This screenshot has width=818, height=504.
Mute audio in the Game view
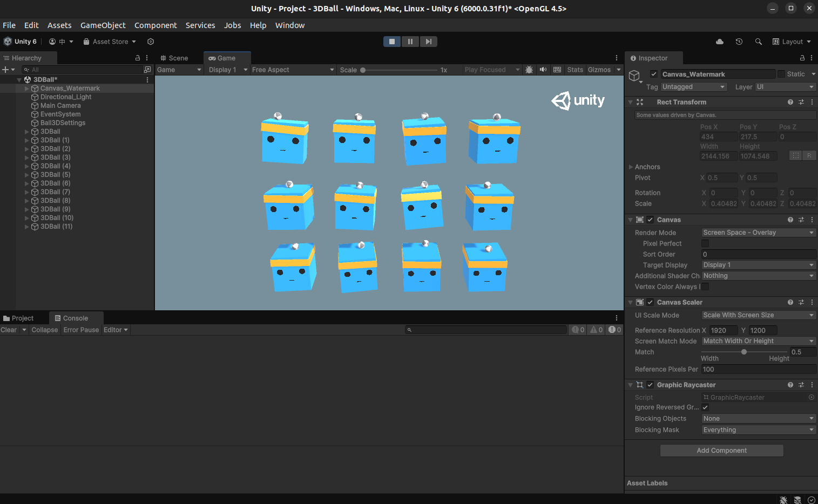tap(543, 70)
